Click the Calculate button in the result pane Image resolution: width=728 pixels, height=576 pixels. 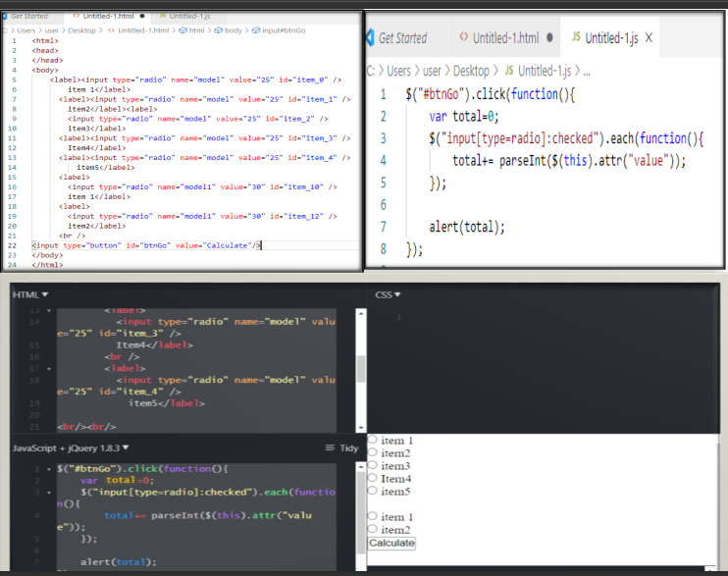[391, 543]
